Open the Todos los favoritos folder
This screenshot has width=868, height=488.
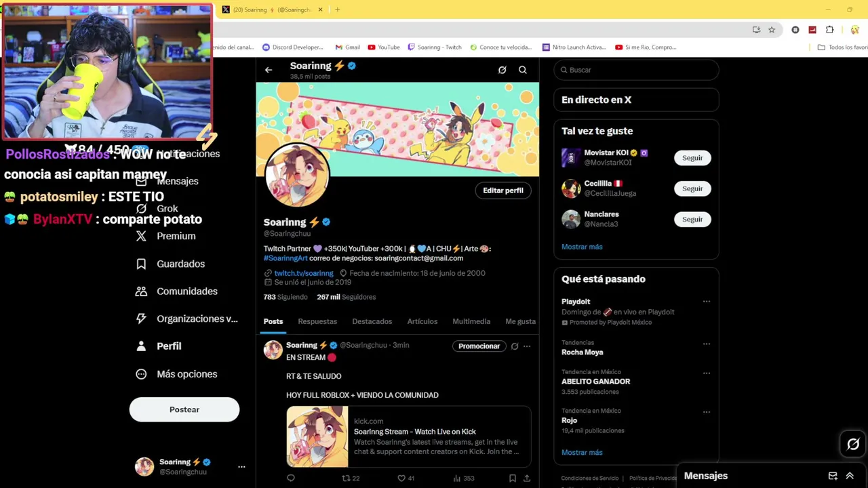(843, 47)
